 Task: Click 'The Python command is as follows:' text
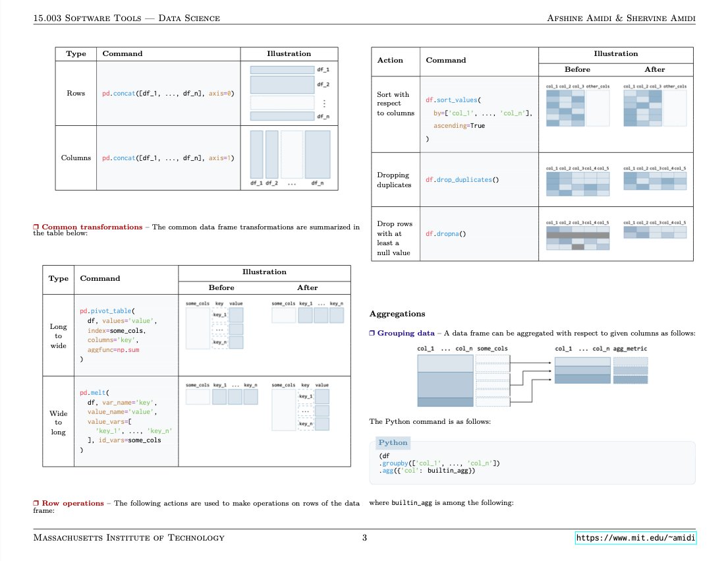coord(430,422)
